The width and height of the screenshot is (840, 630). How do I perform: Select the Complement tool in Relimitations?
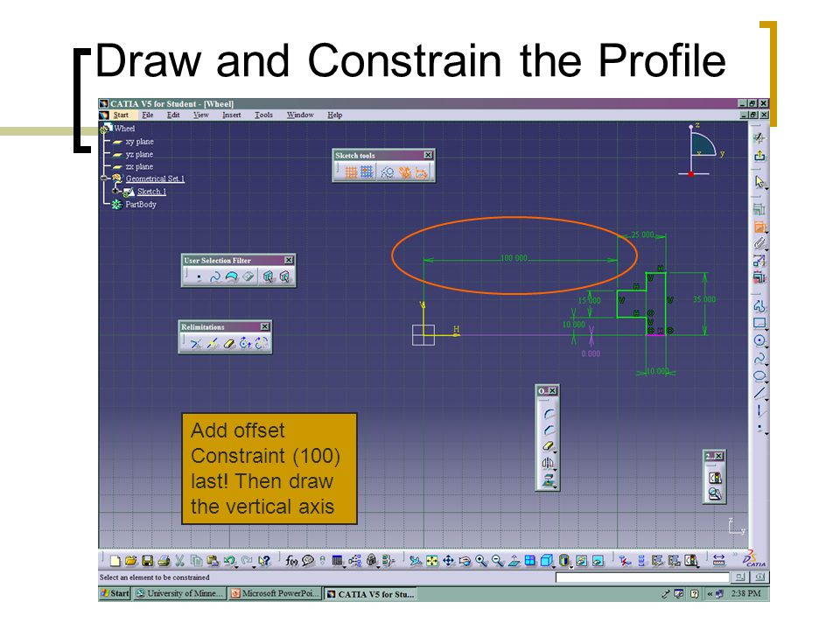tap(262, 343)
